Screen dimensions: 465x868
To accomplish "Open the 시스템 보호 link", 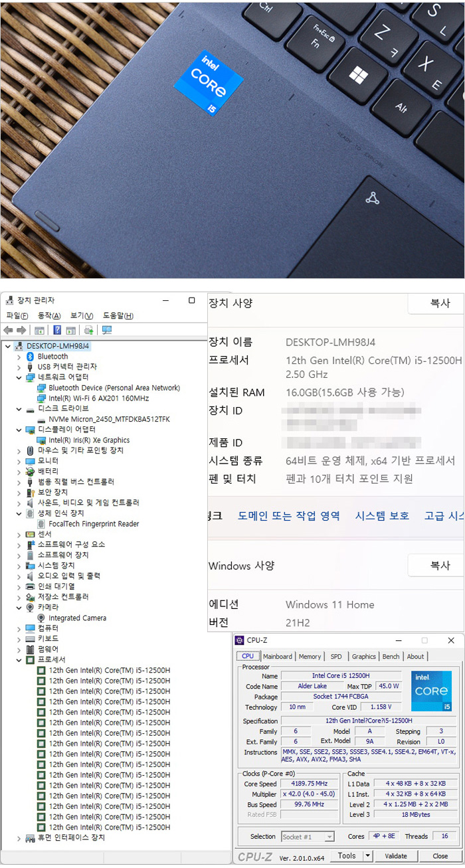I will click(x=382, y=516).
